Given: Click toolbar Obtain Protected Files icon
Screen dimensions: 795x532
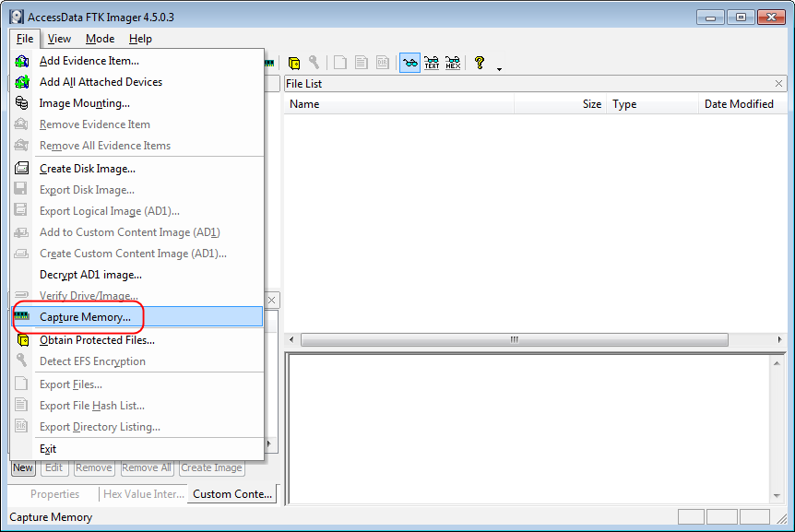Looking at the screenshot, I should click(x=294, y=63).
